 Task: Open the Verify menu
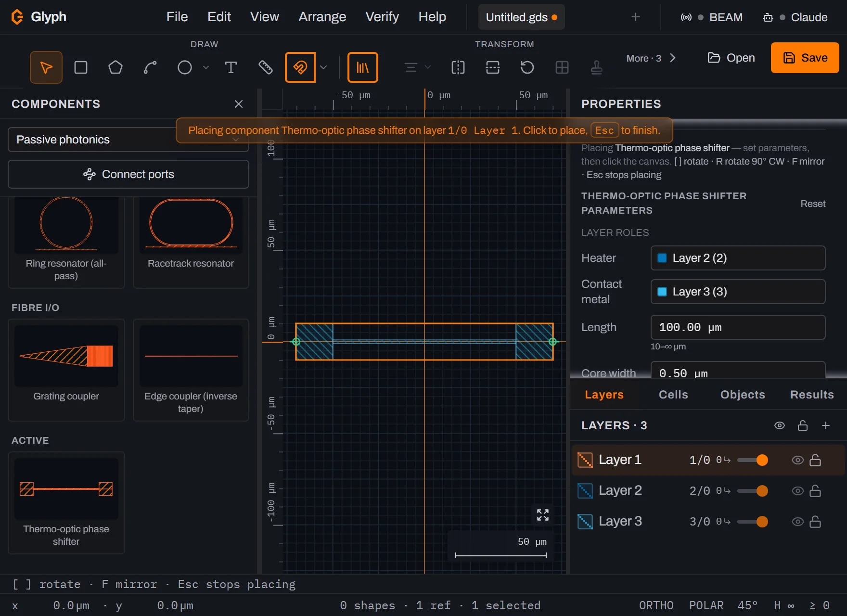pos(382,17)
